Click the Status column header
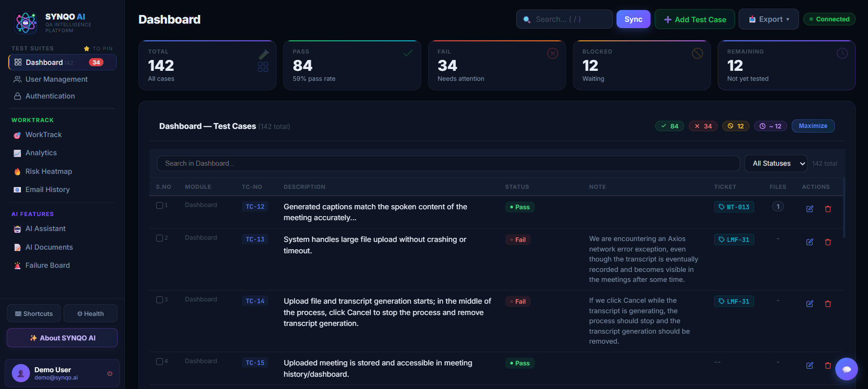This screenshot has width=868, height=389. [x=517, y=187]
